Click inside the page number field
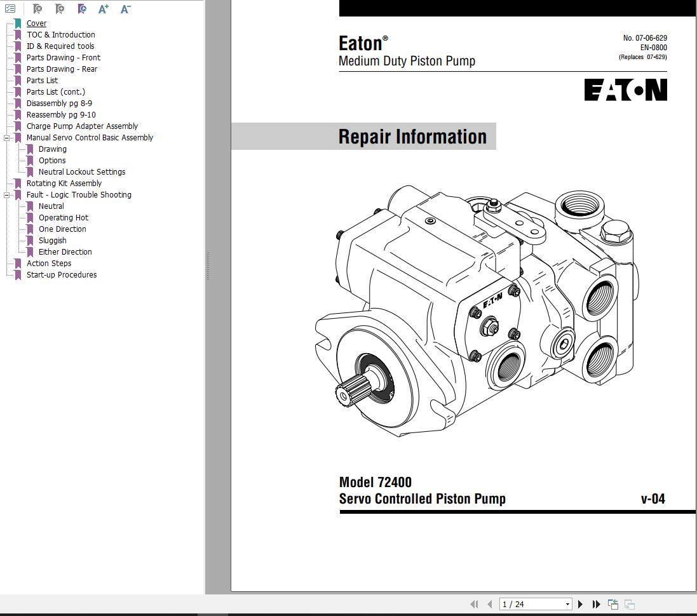Screen dimensions: 697x616 (x=527, y=604)
